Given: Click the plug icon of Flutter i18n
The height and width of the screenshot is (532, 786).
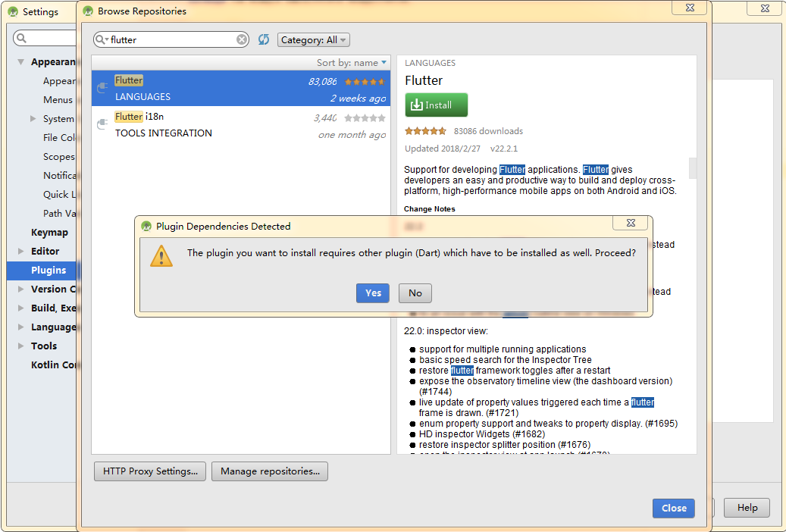Looking at the screenshot, I should [102, 124].
